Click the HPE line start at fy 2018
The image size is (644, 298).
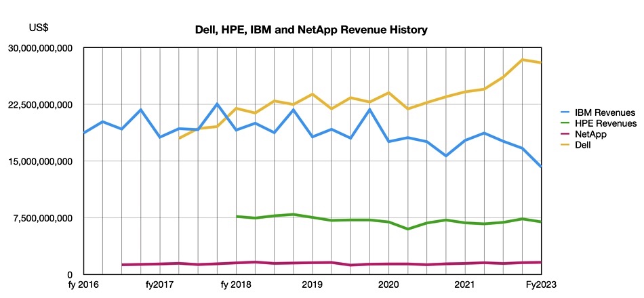(x=237, y=216)
